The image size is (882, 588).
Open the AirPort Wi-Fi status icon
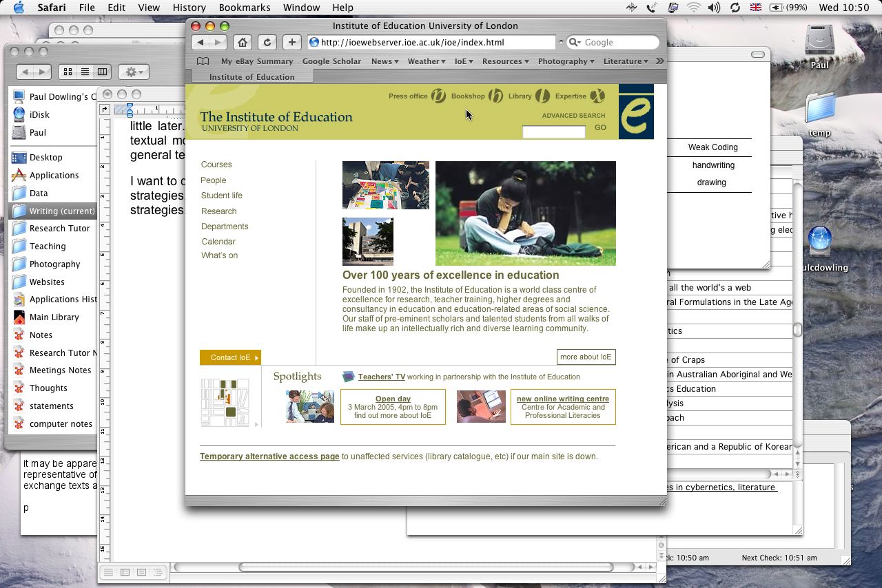[693, 8]
